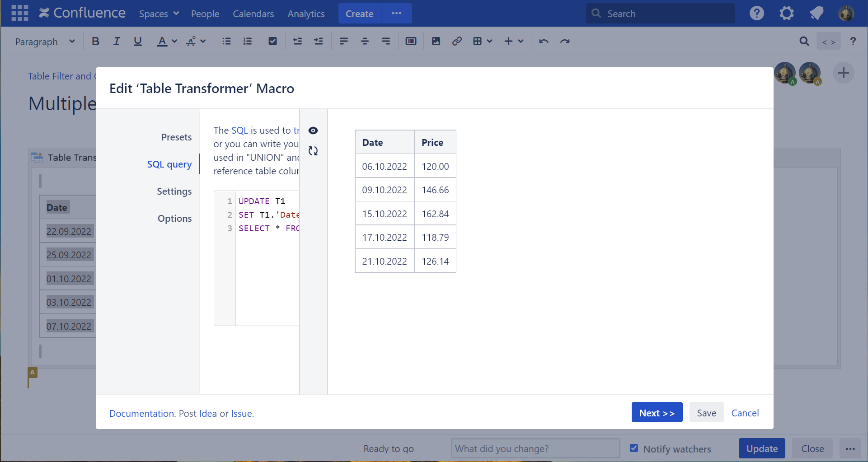Toggle underline formatting
The width and height of the screenshot is (868, 462).
point(138,42)
